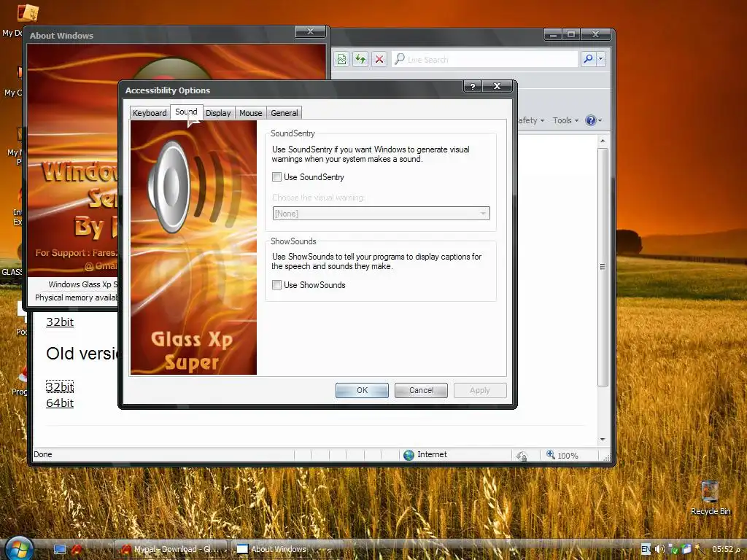Click the blue magnifier search button

[x=588, y=58]
